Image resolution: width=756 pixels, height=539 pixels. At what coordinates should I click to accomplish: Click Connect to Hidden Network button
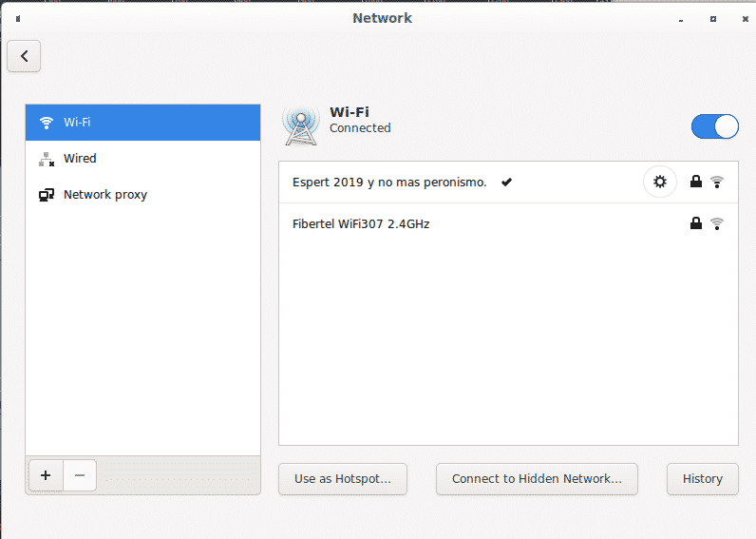[537, 479]
